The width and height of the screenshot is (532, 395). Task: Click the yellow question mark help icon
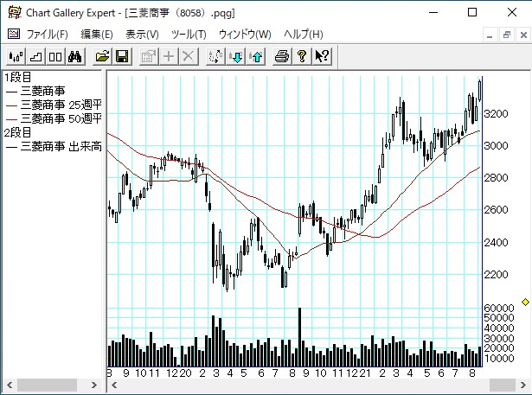[302, 57]
